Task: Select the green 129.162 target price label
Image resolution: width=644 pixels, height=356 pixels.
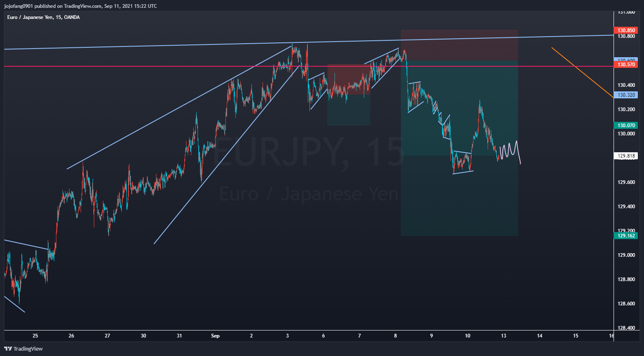Action: (x=625, y=236)
